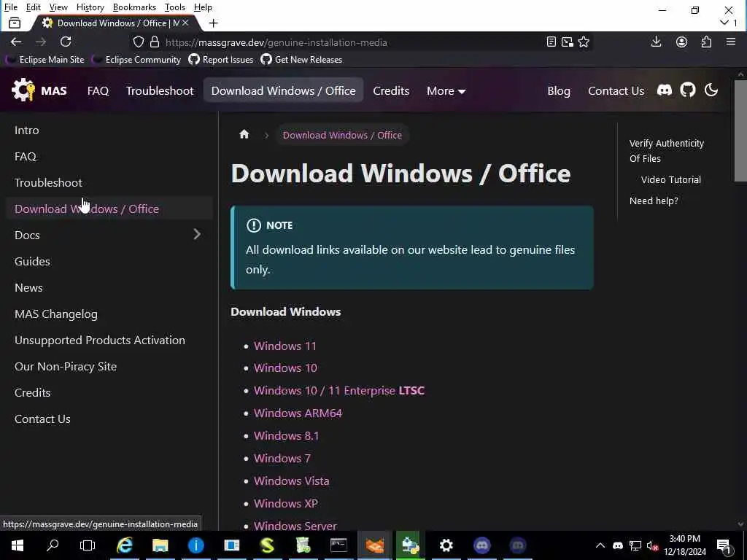The height and width of the screenshot is (560, 747).
Task: Open the Eclipse Main Site bookmark
Action: pyautogui.click(x=45, y=60)
